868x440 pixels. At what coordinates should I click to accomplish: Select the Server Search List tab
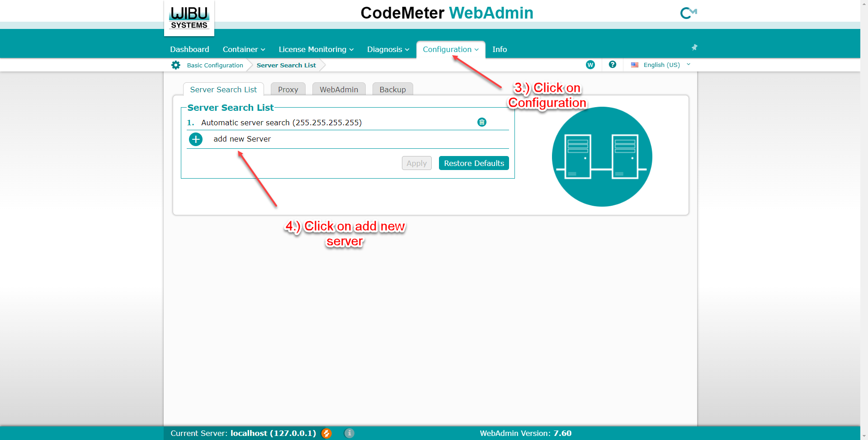(x=223, y=89)
